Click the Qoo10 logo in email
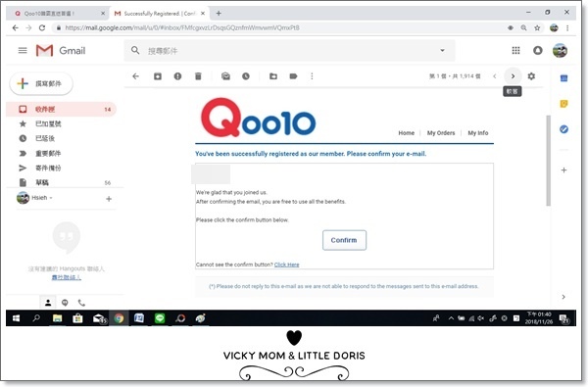Viewport: 588px width, 387px height. pyautogui.click(x=258, y=118)
